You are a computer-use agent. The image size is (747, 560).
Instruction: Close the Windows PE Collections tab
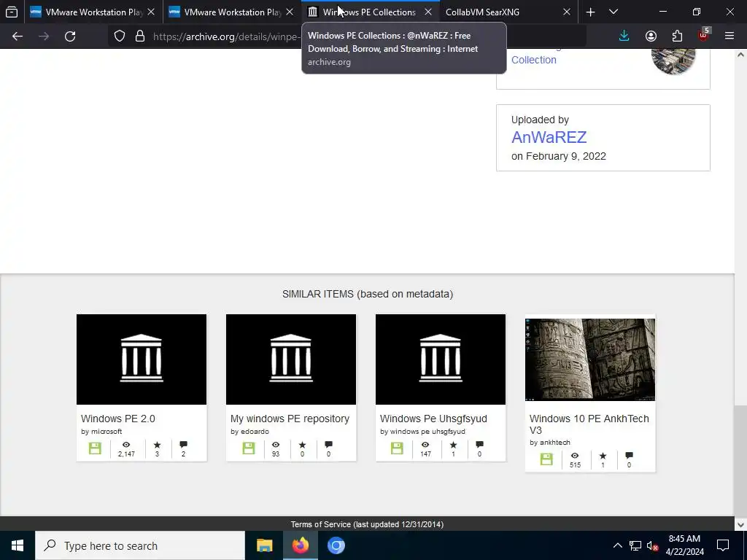428,12
